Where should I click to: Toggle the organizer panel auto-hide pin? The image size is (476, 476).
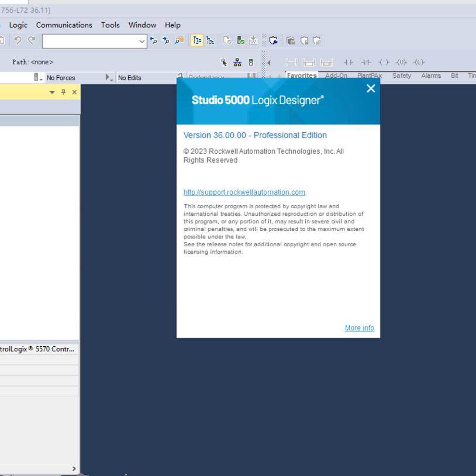(63, 92)
